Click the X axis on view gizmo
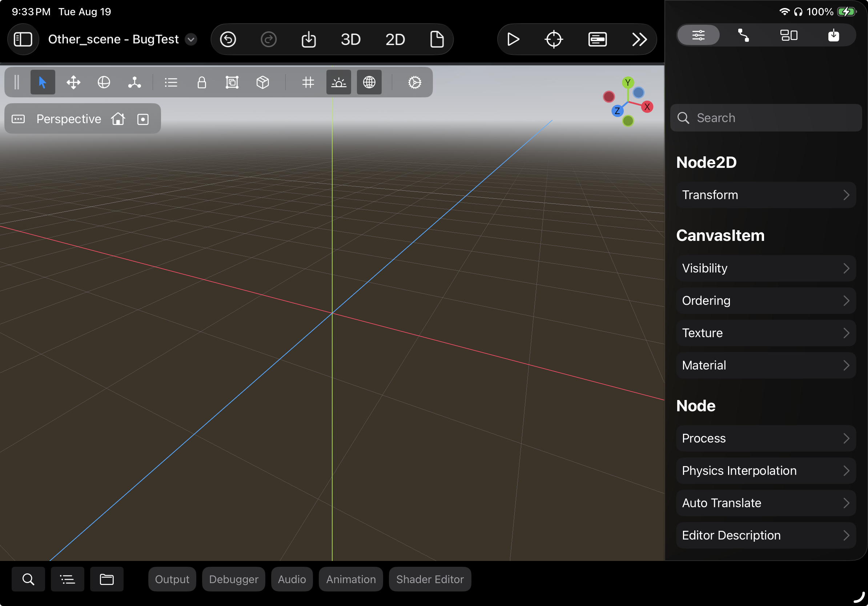868x606 pixels. pos(647,107)
